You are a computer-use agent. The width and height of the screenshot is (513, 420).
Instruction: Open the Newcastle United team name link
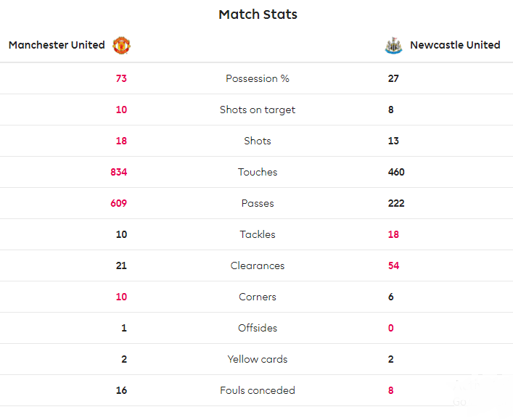pos(455,45)
